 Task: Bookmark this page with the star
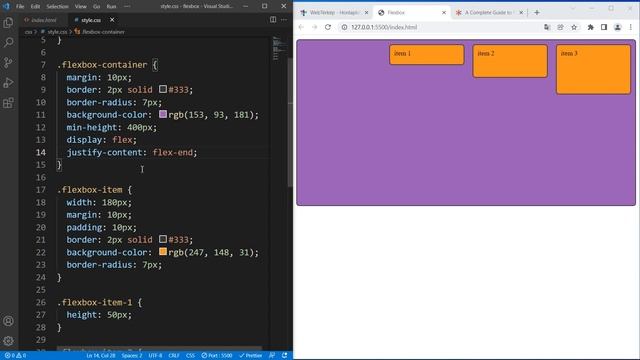click(574, 27)
